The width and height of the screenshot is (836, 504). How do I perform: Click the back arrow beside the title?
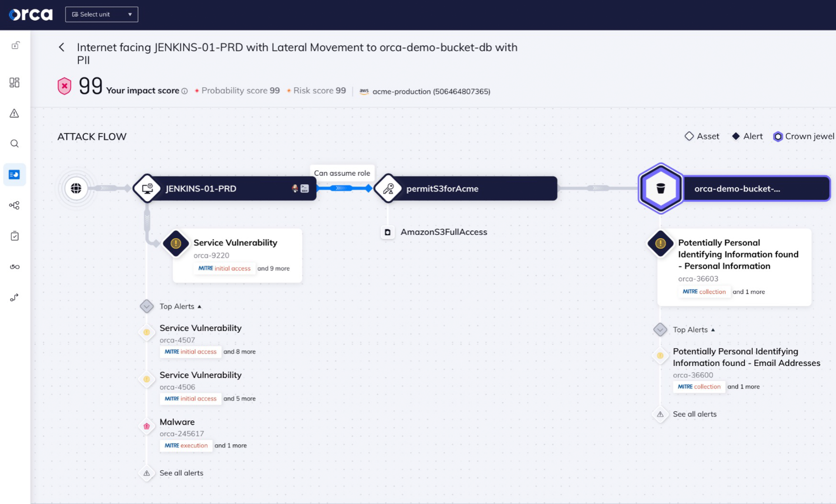[61, 47]
